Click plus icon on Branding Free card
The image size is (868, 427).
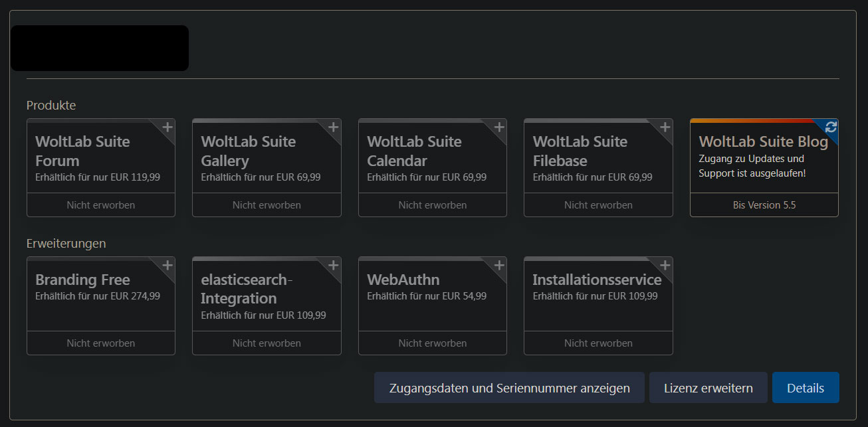point(167,265)
